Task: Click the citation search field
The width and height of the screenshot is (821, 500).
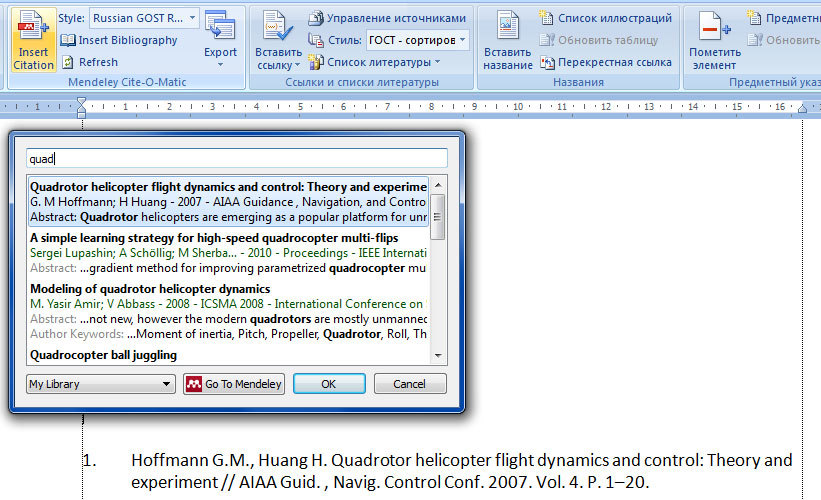Action: point(237,159)
